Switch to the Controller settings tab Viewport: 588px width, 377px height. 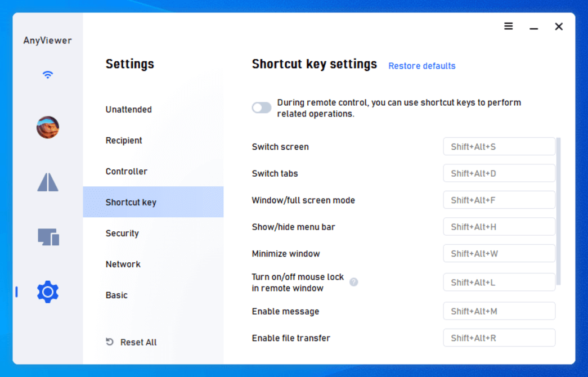(127, 172)
